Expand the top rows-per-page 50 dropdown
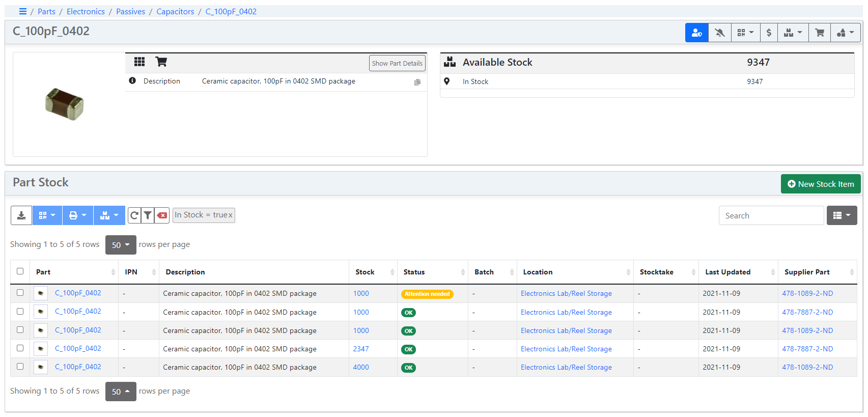The image size is (868, 417). point(121,245)
